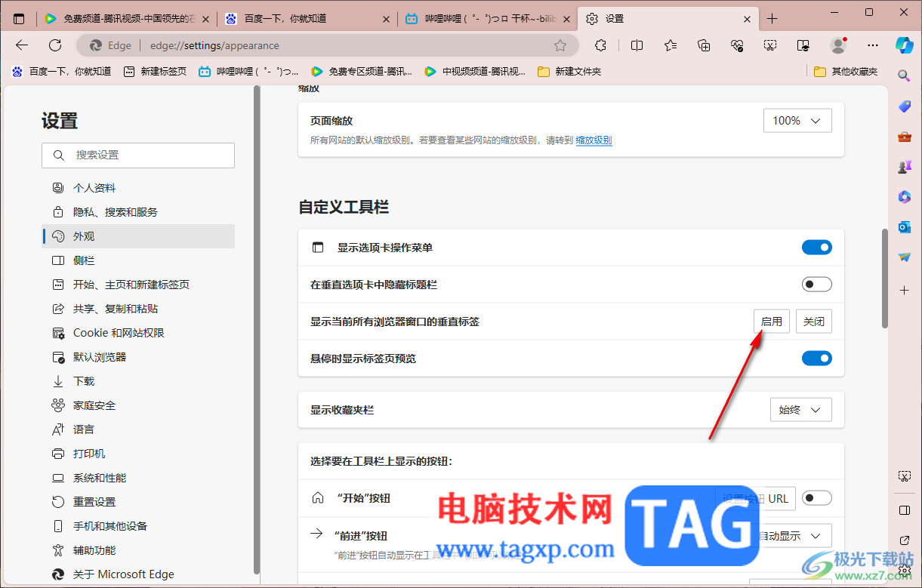
Task: Click 启用 button for vertical tabs
Action: tap(772, 322)
